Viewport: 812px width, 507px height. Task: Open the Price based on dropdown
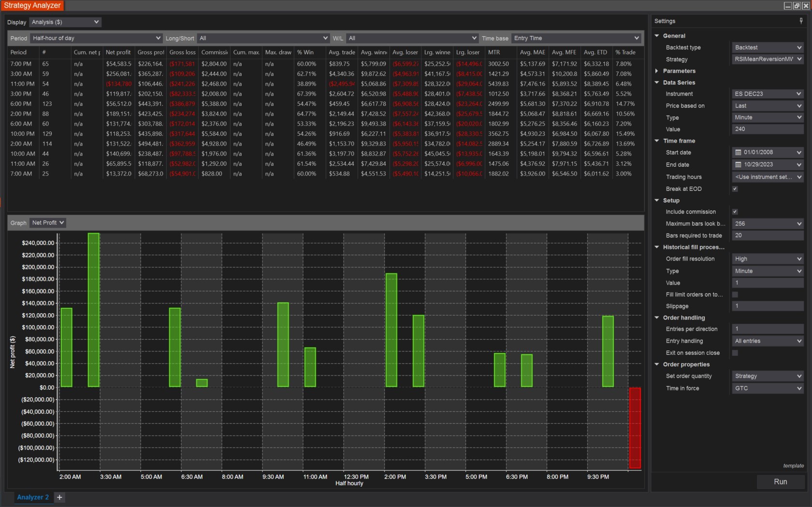point(768,106)
